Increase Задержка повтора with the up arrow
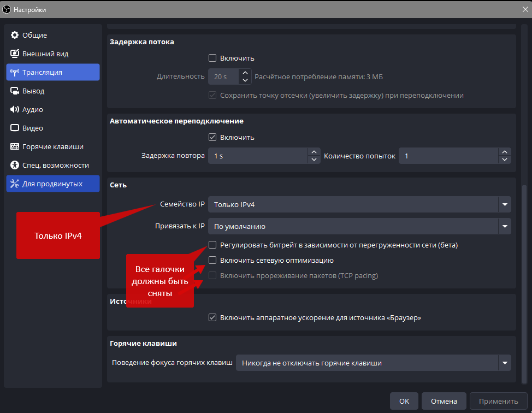This screenshot has height=413, width=532. pyautogui.click(x=314, y=152)
